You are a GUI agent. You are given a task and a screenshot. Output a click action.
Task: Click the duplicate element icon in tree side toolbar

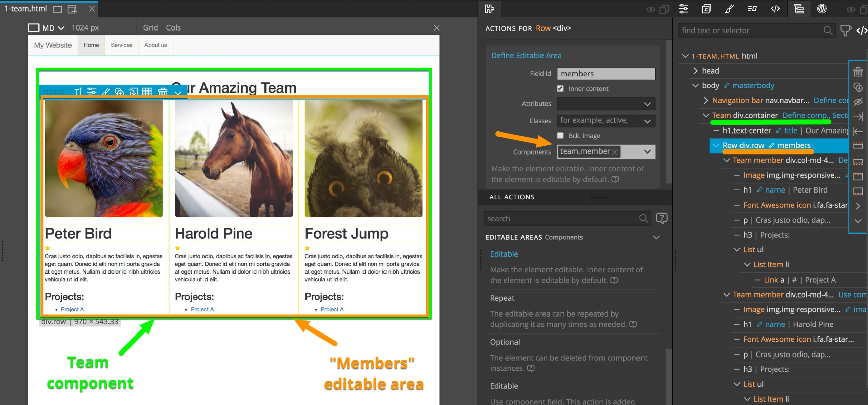tap(858, 87)
